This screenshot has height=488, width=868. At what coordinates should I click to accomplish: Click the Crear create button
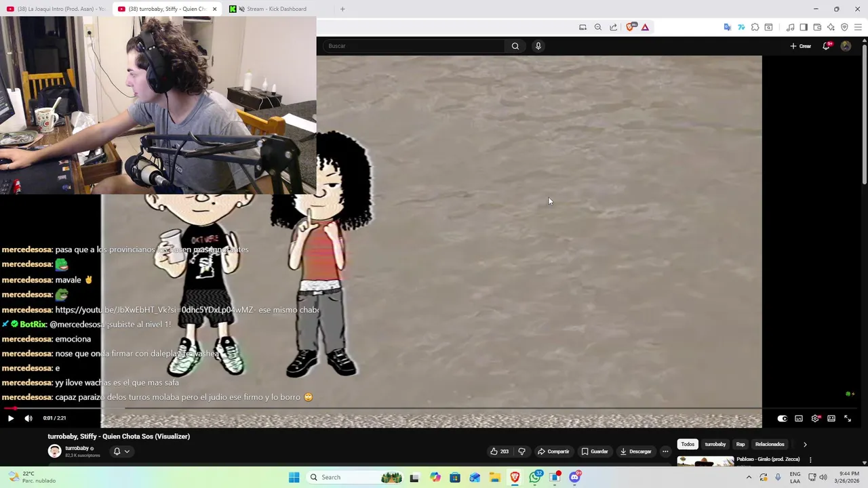(801, 46)
